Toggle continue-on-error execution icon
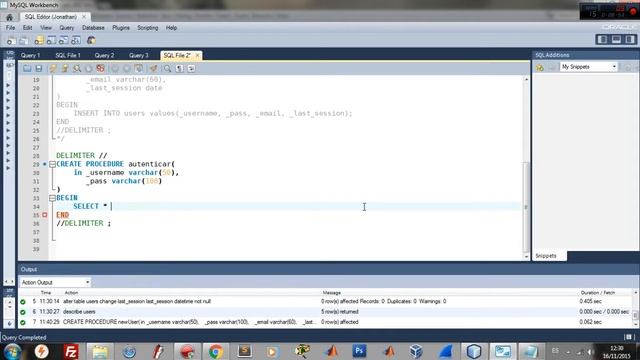Viewport: 640px width, 360px height. tap(100, 69)
